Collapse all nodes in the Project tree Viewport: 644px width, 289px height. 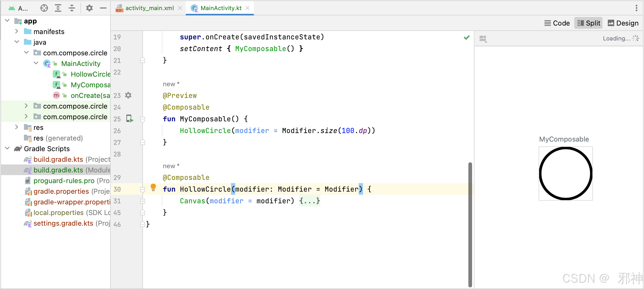coord(71,8)
